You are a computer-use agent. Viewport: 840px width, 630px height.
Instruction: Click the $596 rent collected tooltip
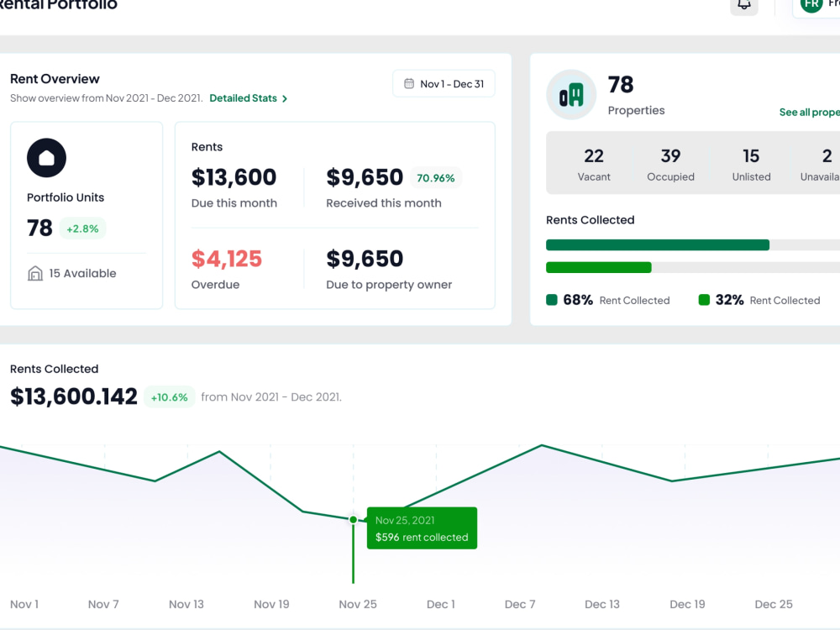pos(422,528)
